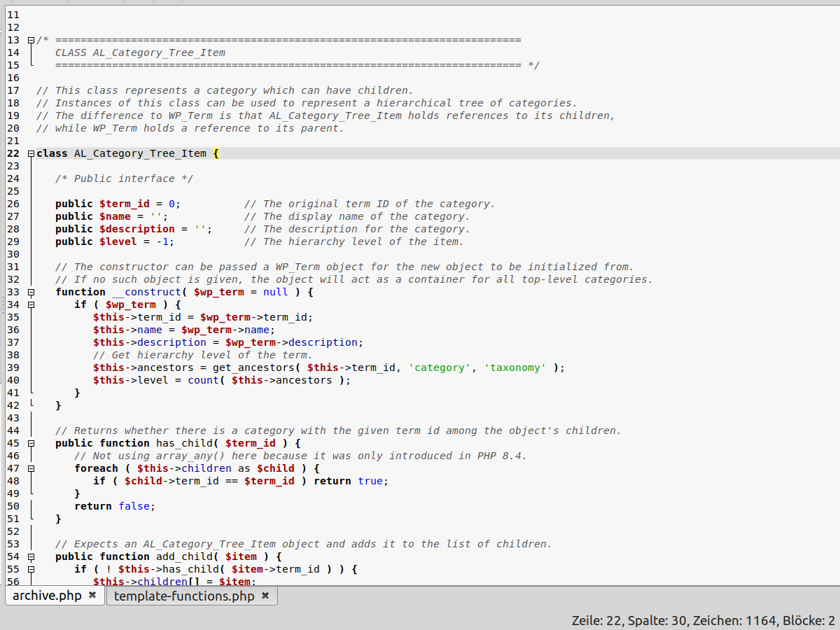Click the 'taxonomy' string literal
The height and width of the screenshot is (630, 840).
point(515,367)
